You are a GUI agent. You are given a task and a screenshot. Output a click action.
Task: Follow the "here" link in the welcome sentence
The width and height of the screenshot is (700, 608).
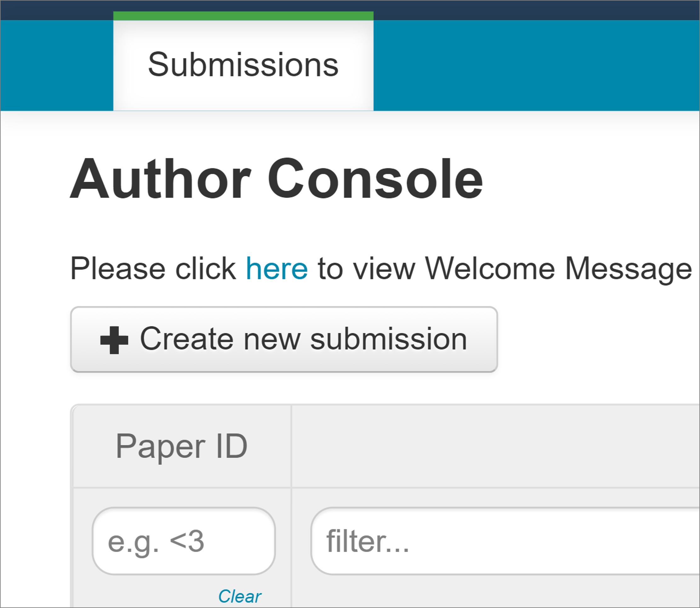(277, 269)
